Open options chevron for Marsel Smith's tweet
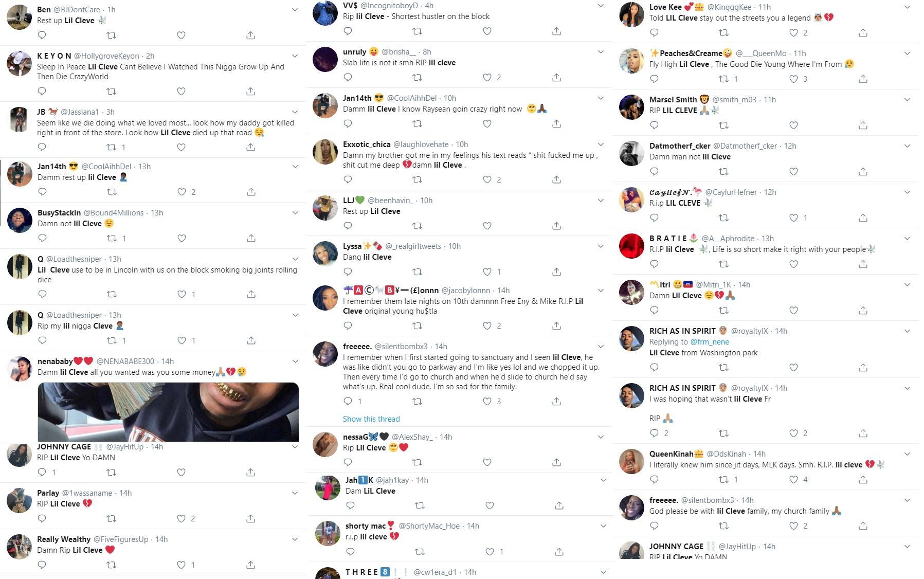The height and width of the screenshot is (579, 924). point(907,100)
